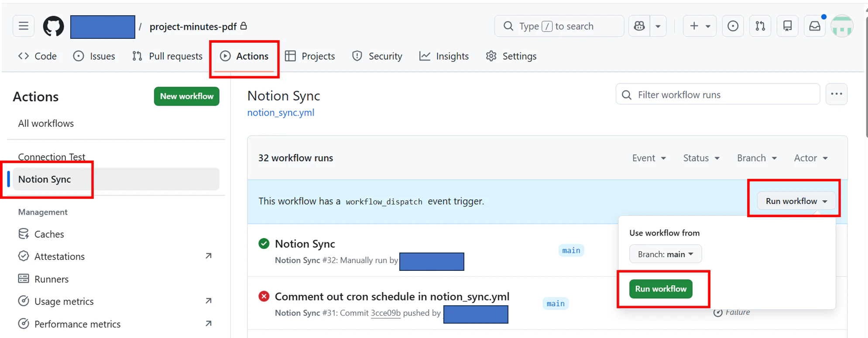Open the issues circle icon in header

(x=733, y=26)
